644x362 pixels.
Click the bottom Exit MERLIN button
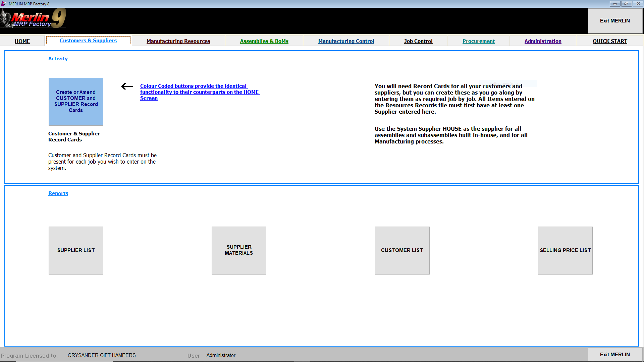point(615,355)
